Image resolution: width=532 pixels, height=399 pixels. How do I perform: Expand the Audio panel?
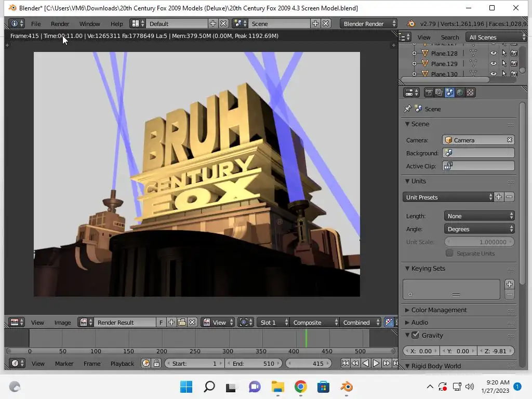[419, 323]
